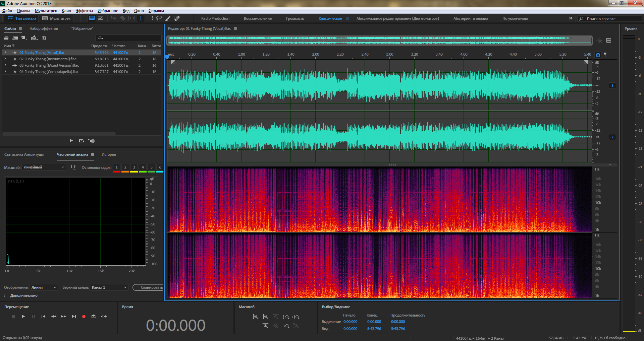The image size is (644, 341).
Task: Click the Zoom Out Amplitude icon
Action: coord(266,317)
